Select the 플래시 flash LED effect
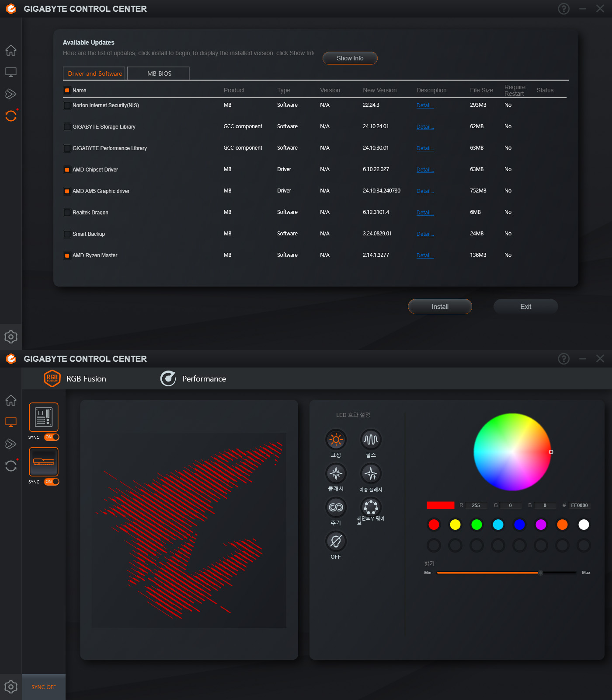The image size is (612, 700). click(336, 473)
